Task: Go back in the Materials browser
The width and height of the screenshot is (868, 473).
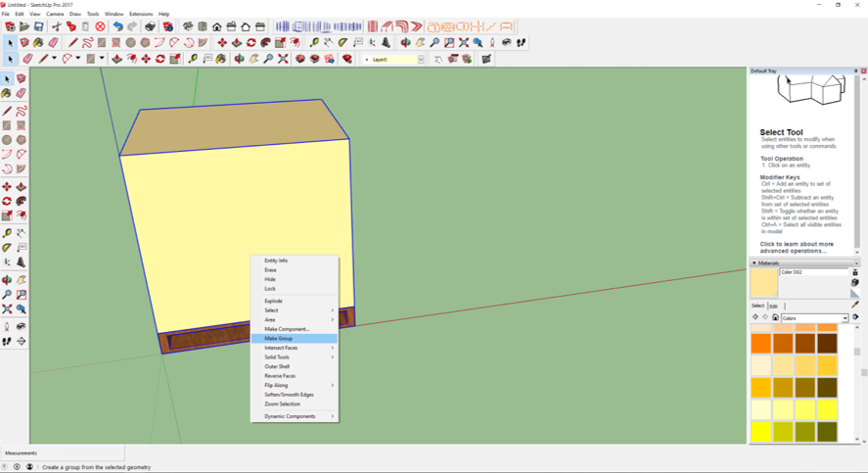Action: point(755,317)
